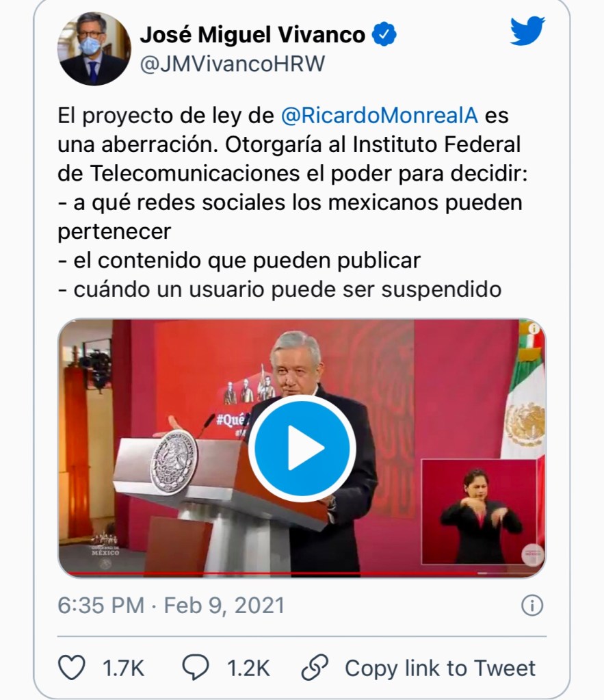The width and height of the screenshot is (604, 700).
Task: Like the tweet with the heart icon
Action: point(72,668)
